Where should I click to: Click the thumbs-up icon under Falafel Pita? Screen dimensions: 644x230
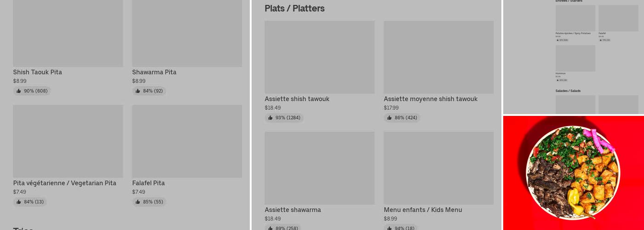[138, 202]
